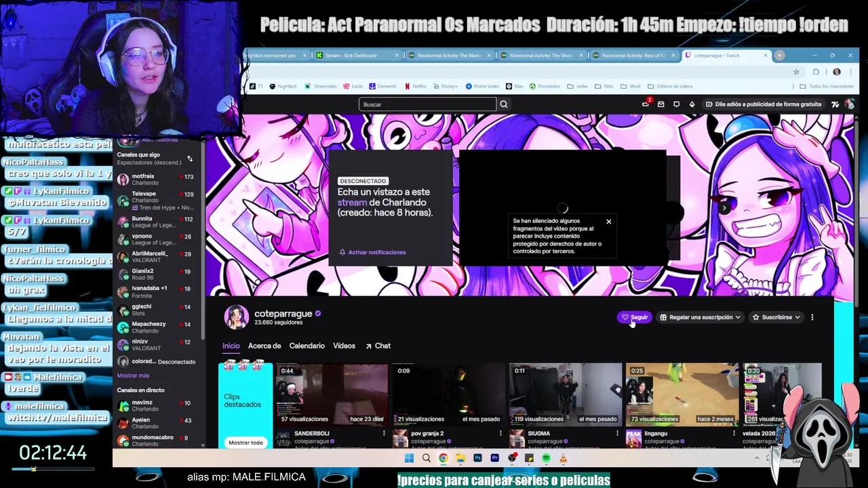Screen dimensions: 868x488
Task: Open the Twitch whispers speech-bubble icon
Action: coord(676,104)
